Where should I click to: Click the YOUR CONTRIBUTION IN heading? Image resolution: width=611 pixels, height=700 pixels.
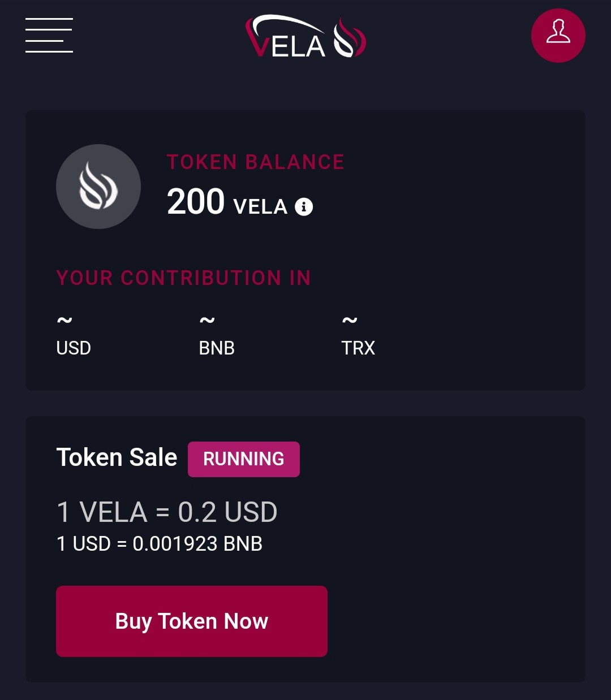pyautogui.click(x=183, y=278)
